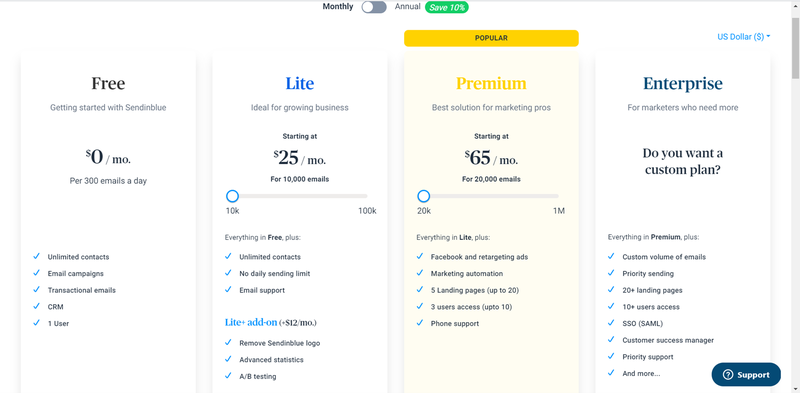Select the Monthly billing label
Screen dimensions: 800x393
[338, 7]
